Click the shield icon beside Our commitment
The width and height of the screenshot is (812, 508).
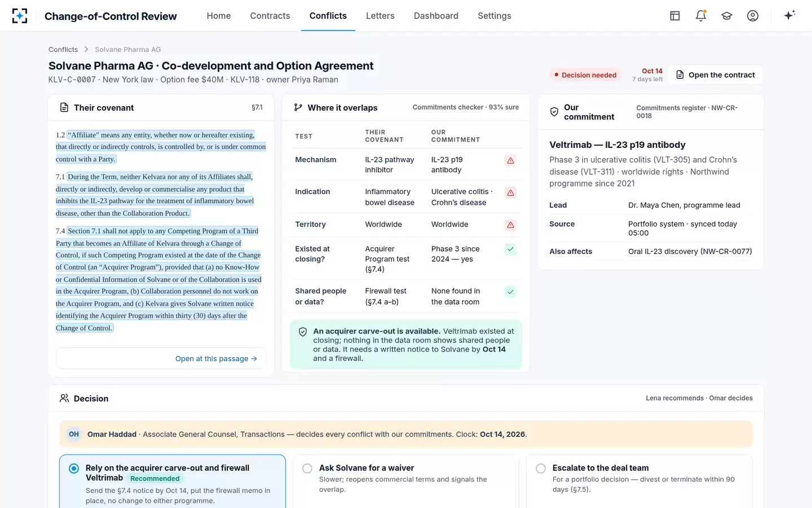point(554,112)
